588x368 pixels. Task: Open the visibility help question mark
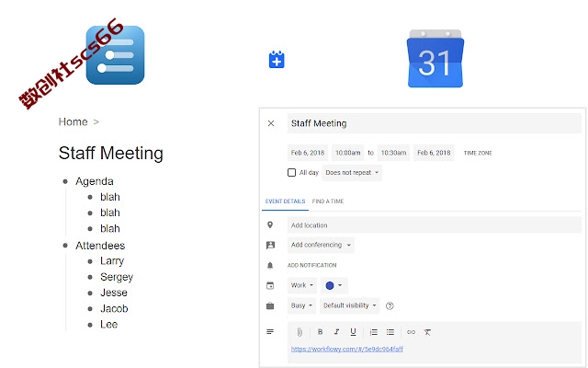tap(390, 305)
